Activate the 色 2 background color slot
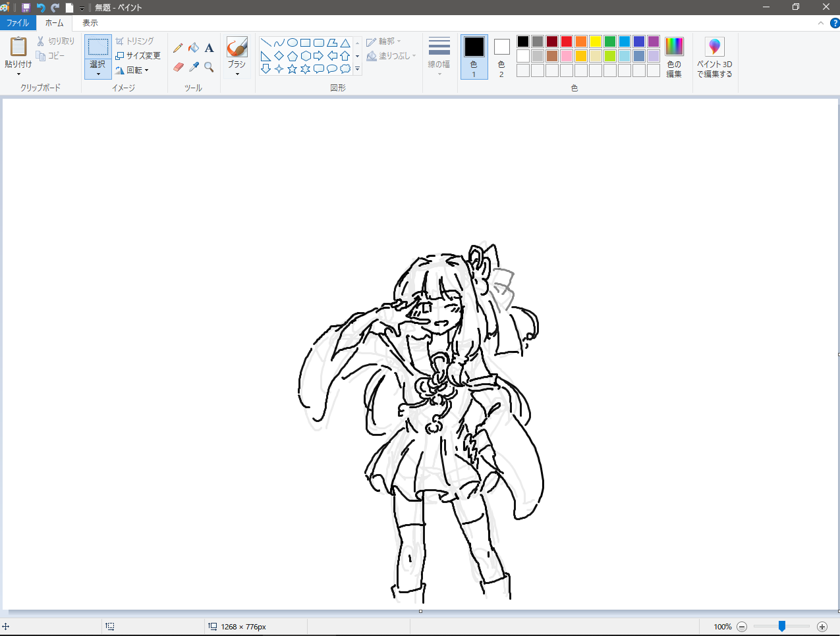The height and width of the screenshot is (636, 840). click(501, 57)
